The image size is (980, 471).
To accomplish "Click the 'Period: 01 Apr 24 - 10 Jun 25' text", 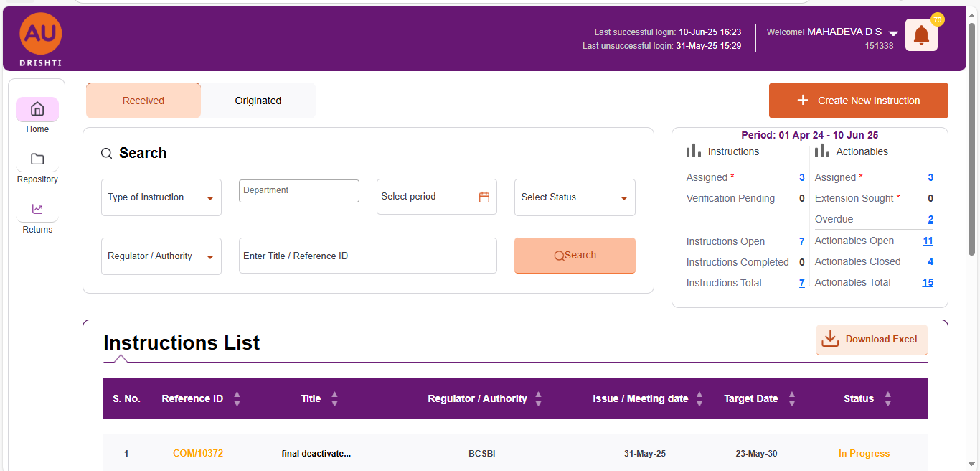I will pos(809,135).
